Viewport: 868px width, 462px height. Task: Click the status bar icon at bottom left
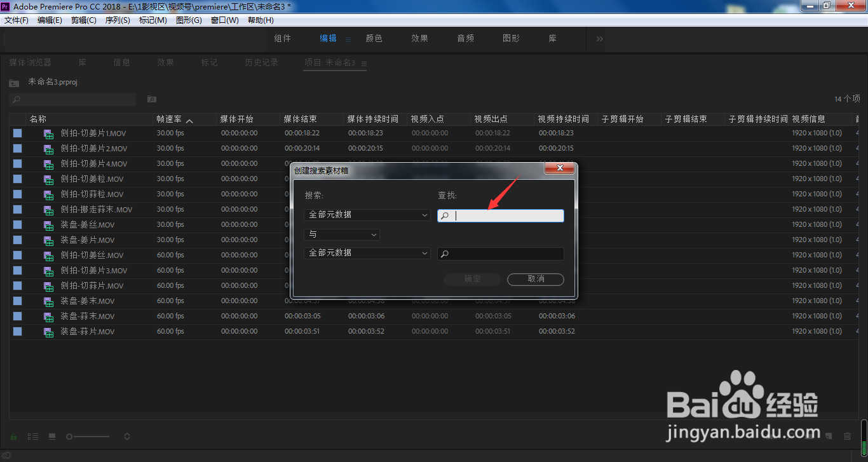click(x=6, y=456)
